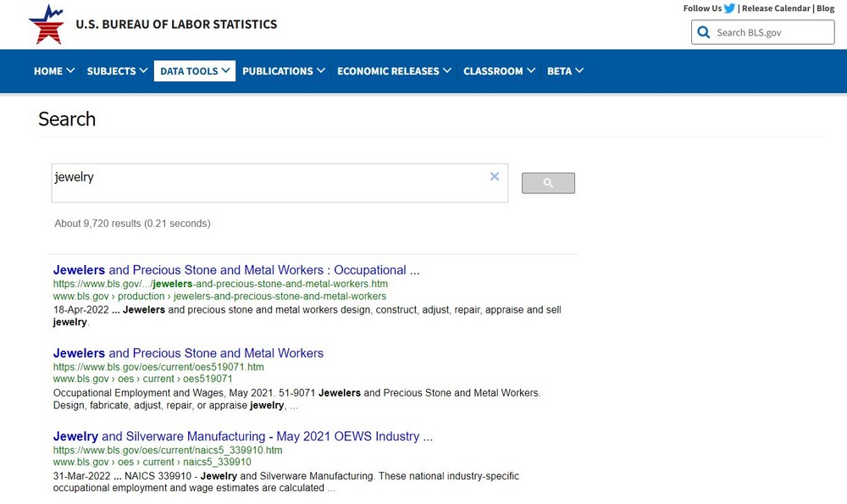Click the 31-Mar-2022 NAICS 339910 snippet
This screenshot has width=847, height=504.
[x=285, y=482]
